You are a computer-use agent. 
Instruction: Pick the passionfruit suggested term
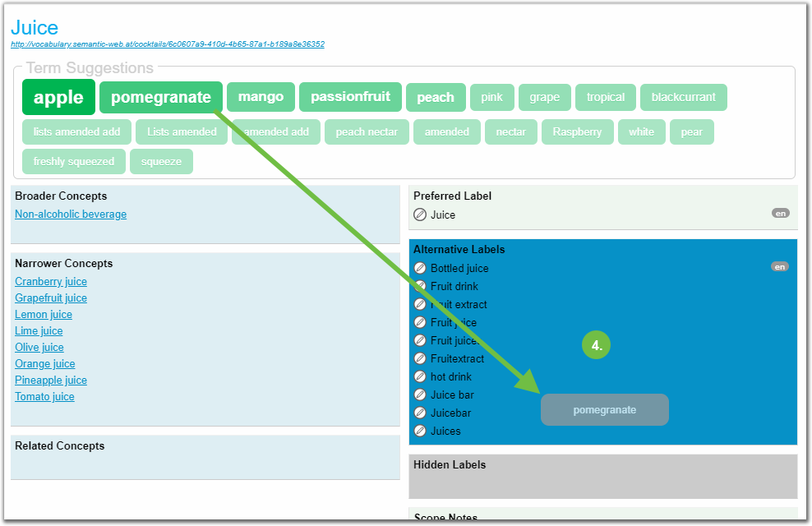(350, 97)
